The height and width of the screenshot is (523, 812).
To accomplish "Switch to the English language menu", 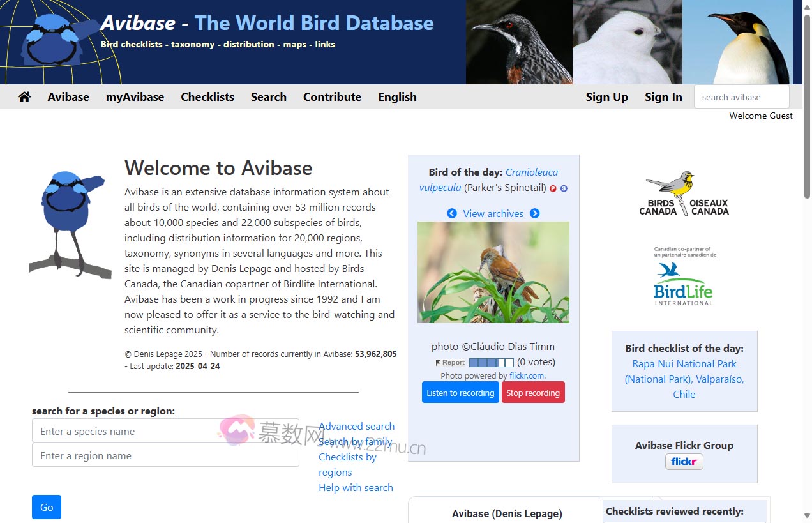I will [397, 96].
